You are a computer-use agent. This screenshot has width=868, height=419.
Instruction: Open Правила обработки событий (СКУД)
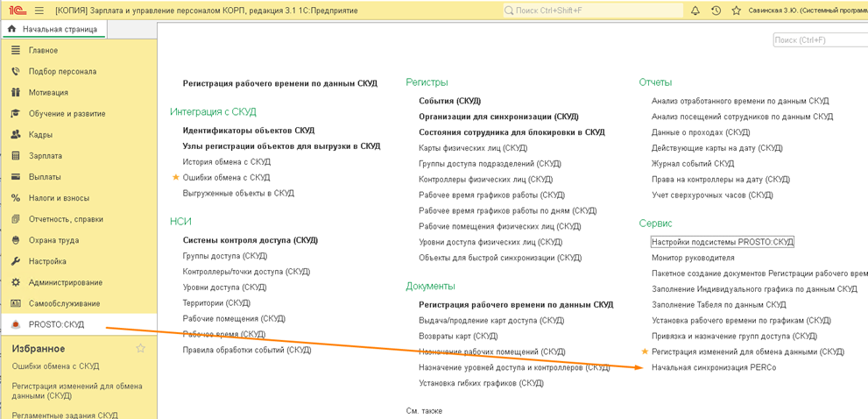(x=247, y=350)
